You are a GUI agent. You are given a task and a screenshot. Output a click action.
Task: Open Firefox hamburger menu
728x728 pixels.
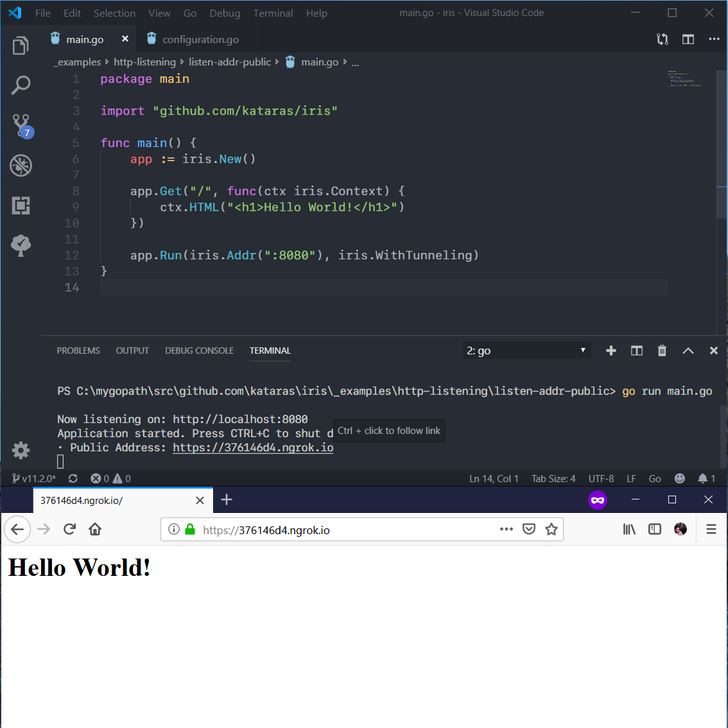click(711, 529)
